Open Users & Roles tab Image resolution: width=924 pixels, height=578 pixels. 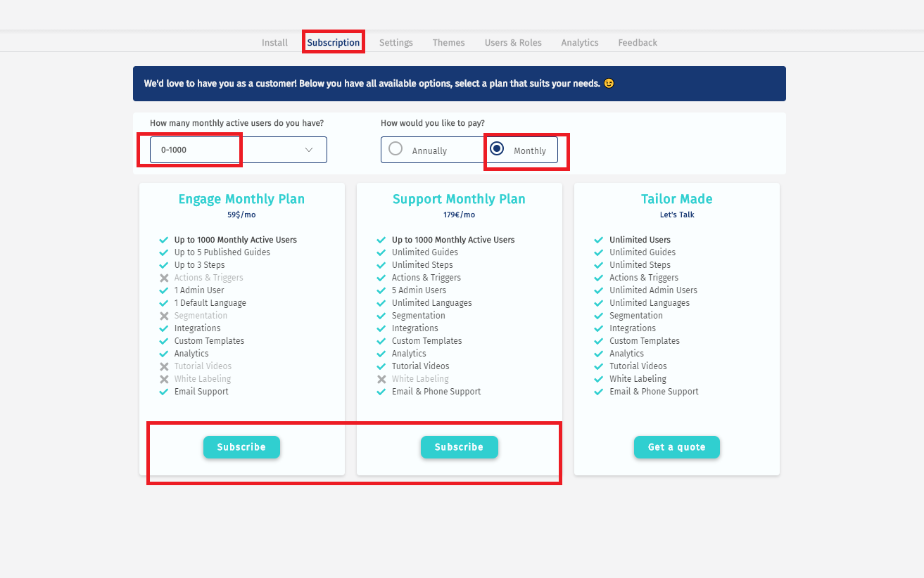513,43
